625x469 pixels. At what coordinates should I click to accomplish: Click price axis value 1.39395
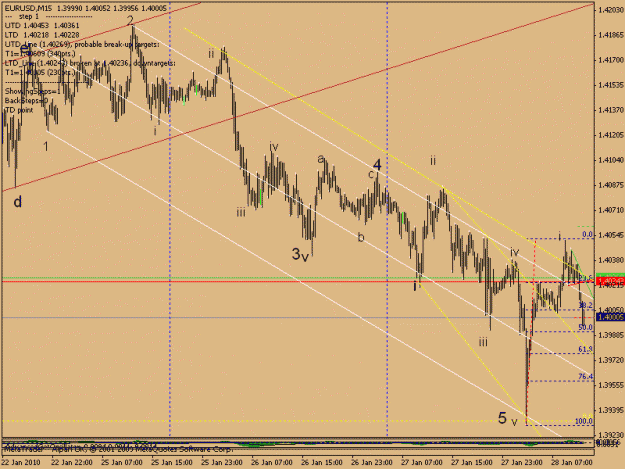611,410
